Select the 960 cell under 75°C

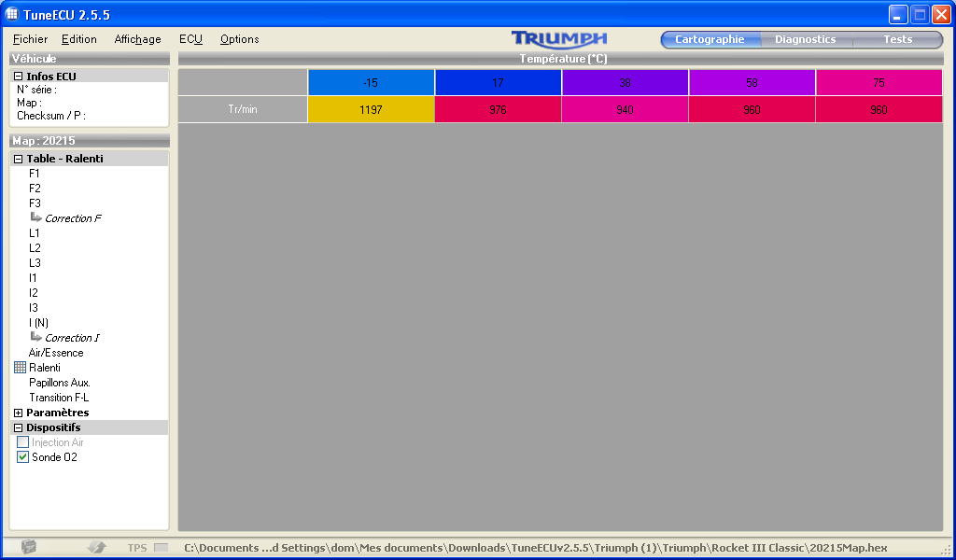pyautogui.click(x=879, y=110)
